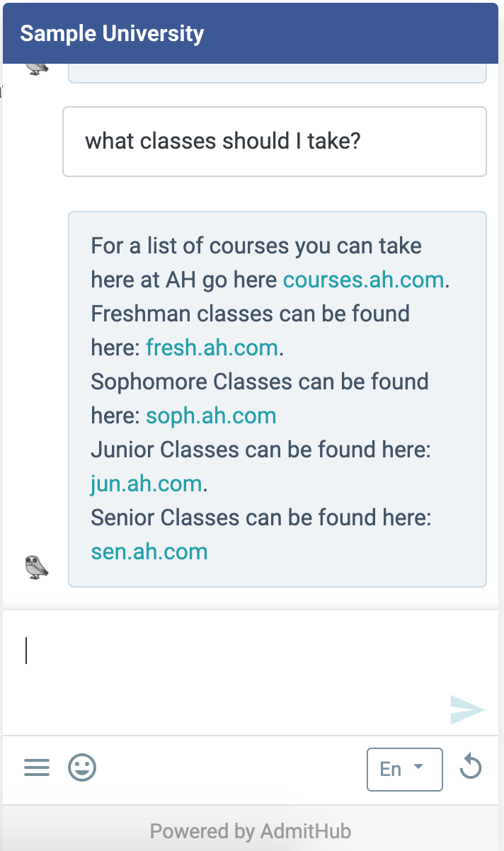Click the restart conversation refresh icon
Viewport: 504px width, 851px height.
471,767
